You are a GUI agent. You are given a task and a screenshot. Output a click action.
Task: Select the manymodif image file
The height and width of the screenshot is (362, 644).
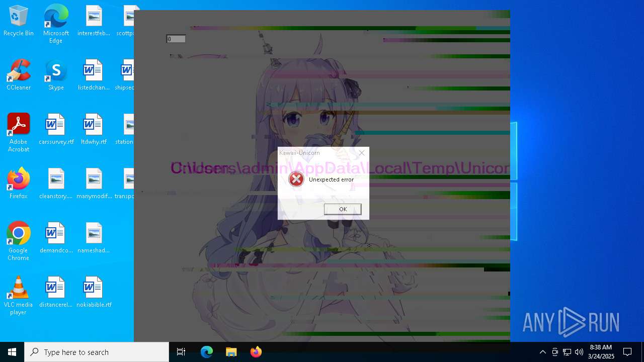pos(94,184)
